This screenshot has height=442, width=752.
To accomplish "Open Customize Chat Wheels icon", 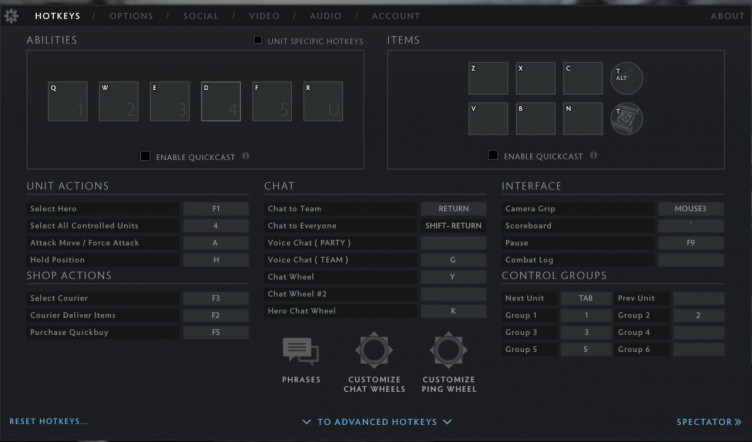I will point(374,351).
